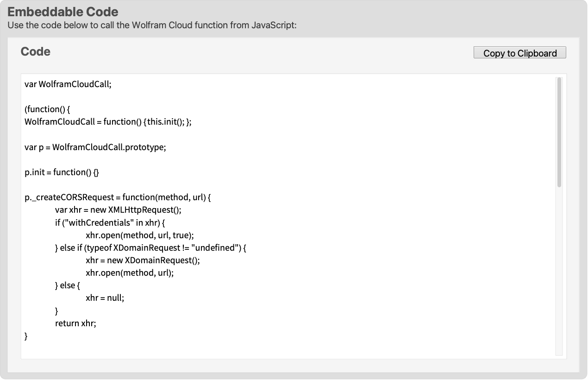Screen dimensions: 588x380
Task: Click the 'return xhr;' statement
Action: coord(76,323)
